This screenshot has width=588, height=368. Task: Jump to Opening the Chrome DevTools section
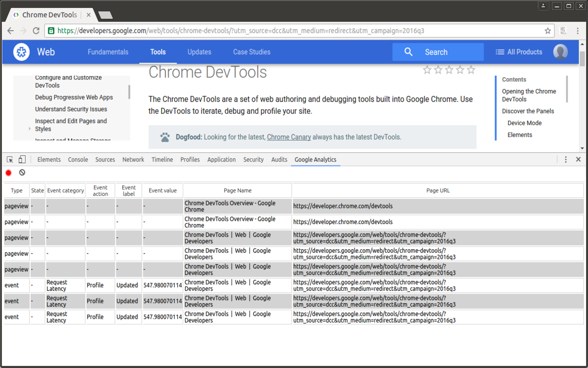(529, 95)
